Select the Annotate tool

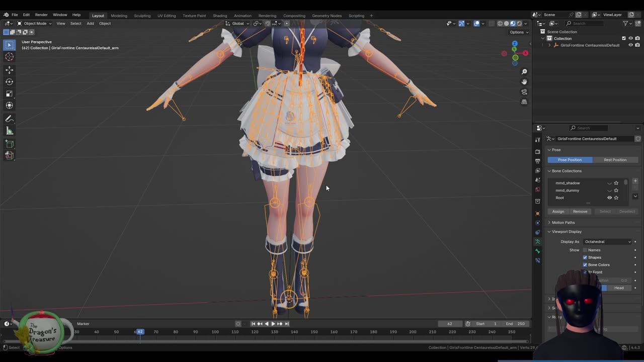(x=9, y=119)
